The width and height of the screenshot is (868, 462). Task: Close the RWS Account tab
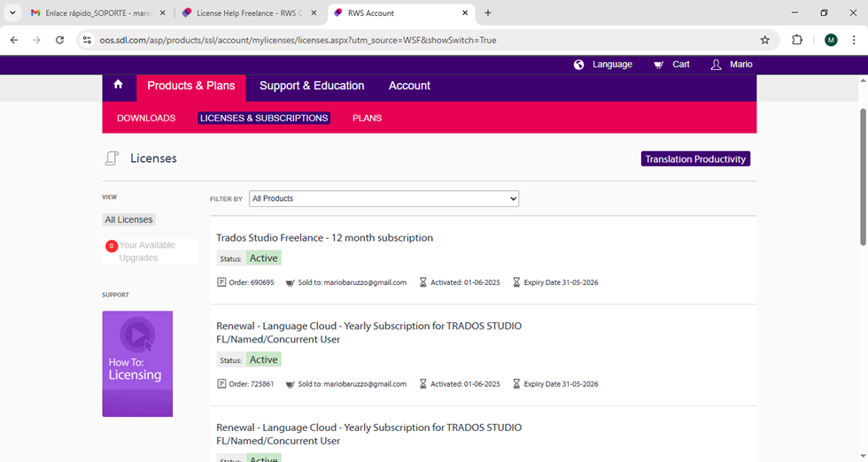[465, 12]
